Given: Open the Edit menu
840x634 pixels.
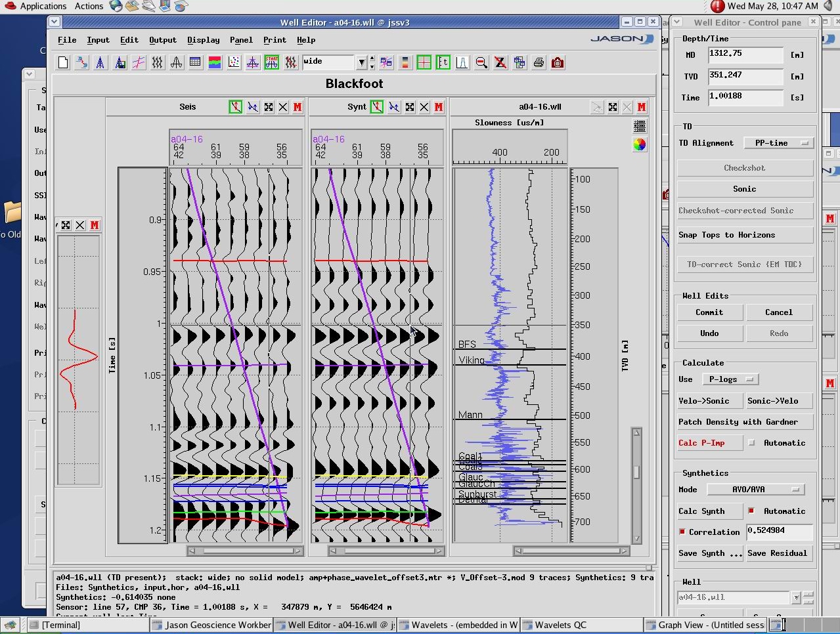Looking at the screenshot, I should (129, 40).
